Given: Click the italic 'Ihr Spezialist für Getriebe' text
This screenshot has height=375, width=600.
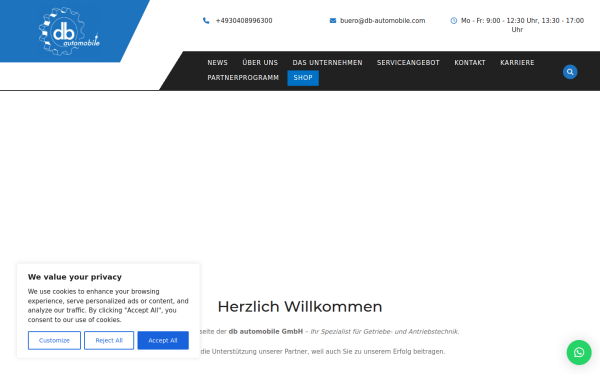Looking at the screenshot, I should pos(385,331).
